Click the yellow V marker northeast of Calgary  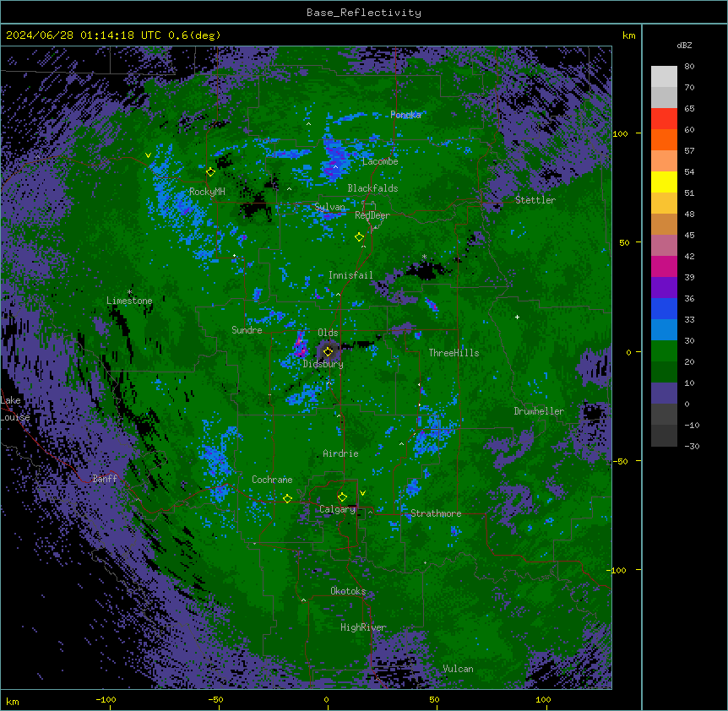[x=362, y=493]
